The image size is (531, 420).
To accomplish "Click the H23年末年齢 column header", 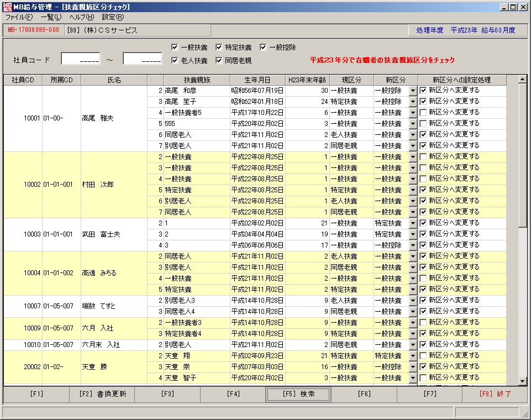I will (307, 80).
